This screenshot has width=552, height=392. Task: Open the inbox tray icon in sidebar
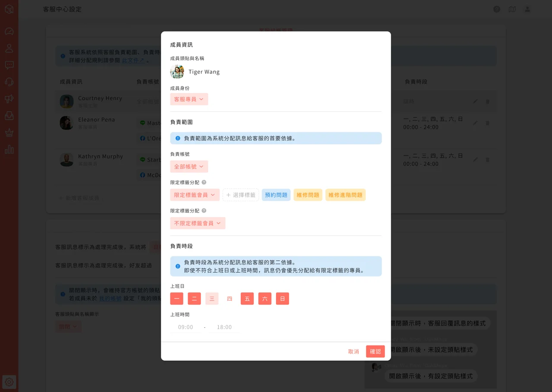[9, 115]
